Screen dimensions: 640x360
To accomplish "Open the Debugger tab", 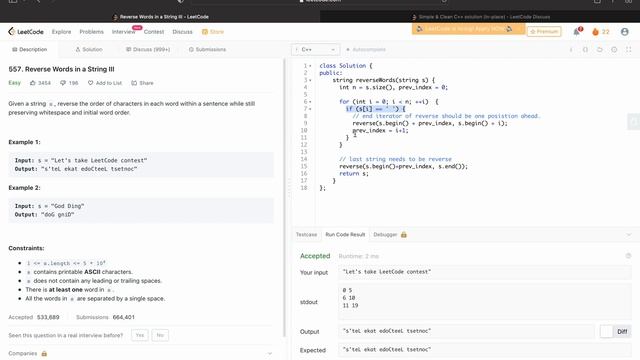I will pyautogui.click(x=385, y=235).
